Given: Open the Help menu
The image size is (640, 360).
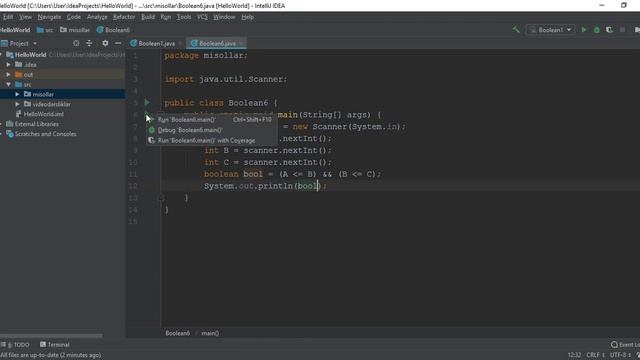Looking at the screenshot, I should 247,17.
